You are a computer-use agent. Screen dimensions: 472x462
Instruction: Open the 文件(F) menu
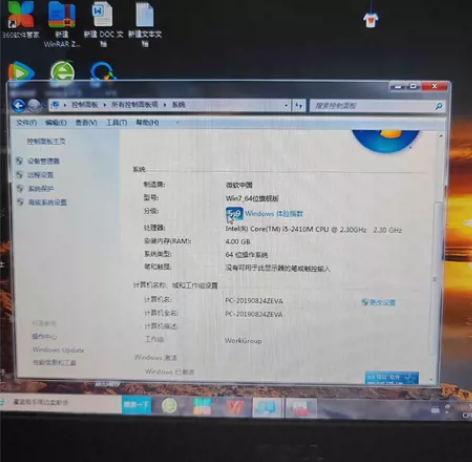point(26,123)
